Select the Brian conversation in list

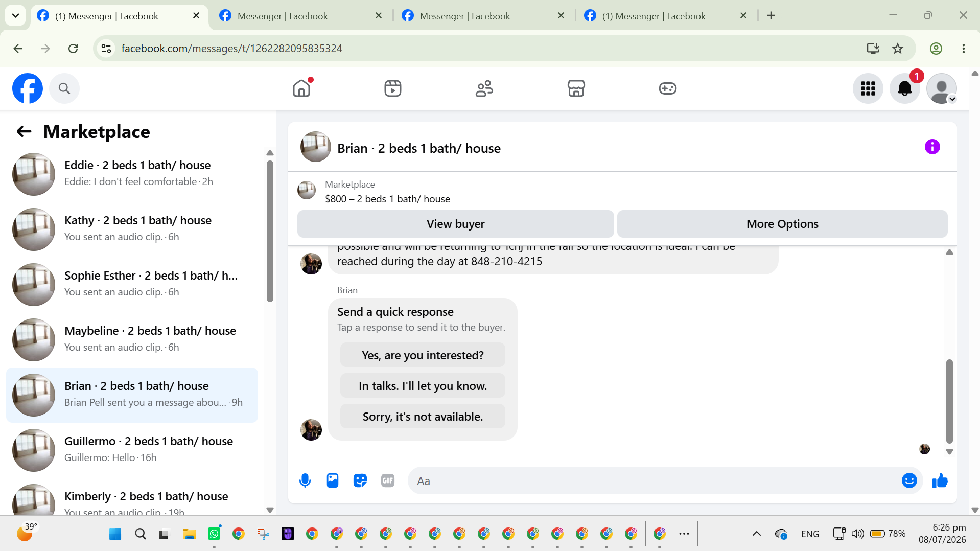coord(132,395)
